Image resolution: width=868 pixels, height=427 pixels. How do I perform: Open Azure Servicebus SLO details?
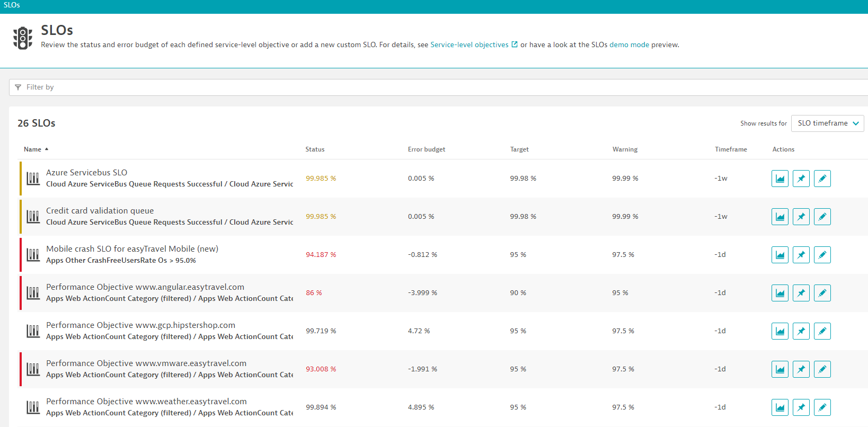click(x=86, y=173)
